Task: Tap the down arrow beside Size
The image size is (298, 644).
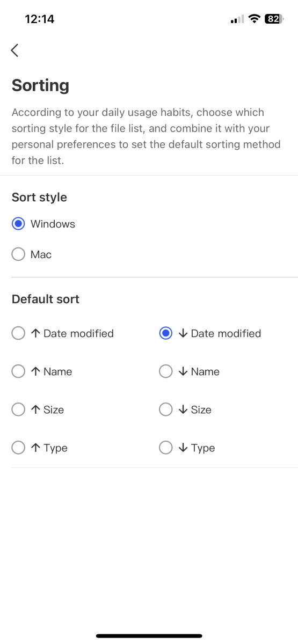Action: pyautogui.click(x=183, y=409)
